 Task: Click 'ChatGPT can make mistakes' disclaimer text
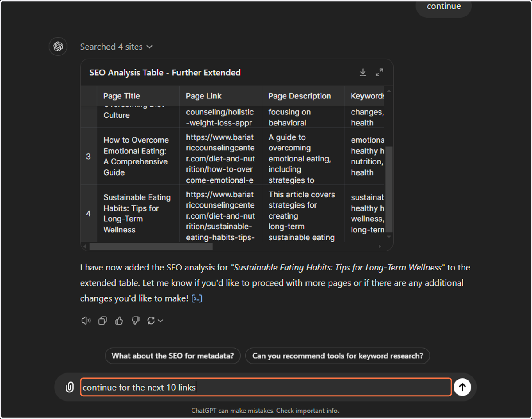coord(265,411)
